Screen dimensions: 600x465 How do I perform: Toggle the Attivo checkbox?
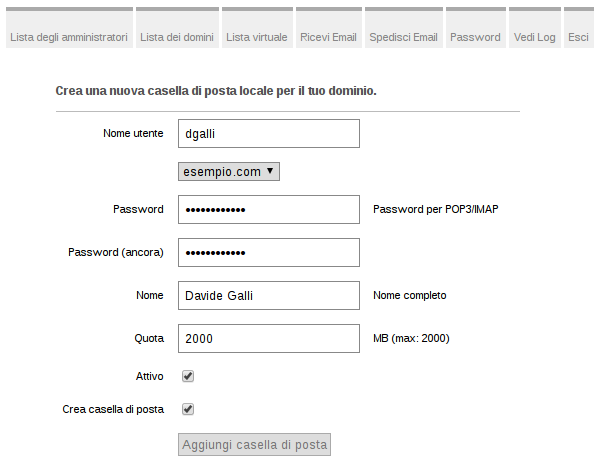point(188,377)
